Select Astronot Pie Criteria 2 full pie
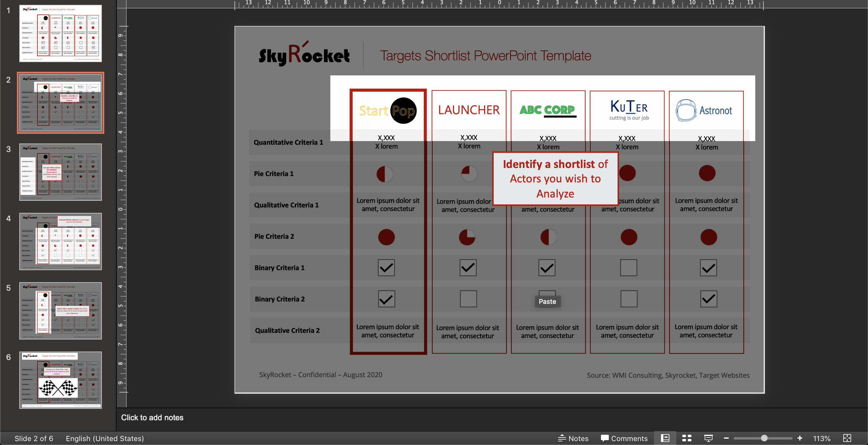 coord(709,237)
